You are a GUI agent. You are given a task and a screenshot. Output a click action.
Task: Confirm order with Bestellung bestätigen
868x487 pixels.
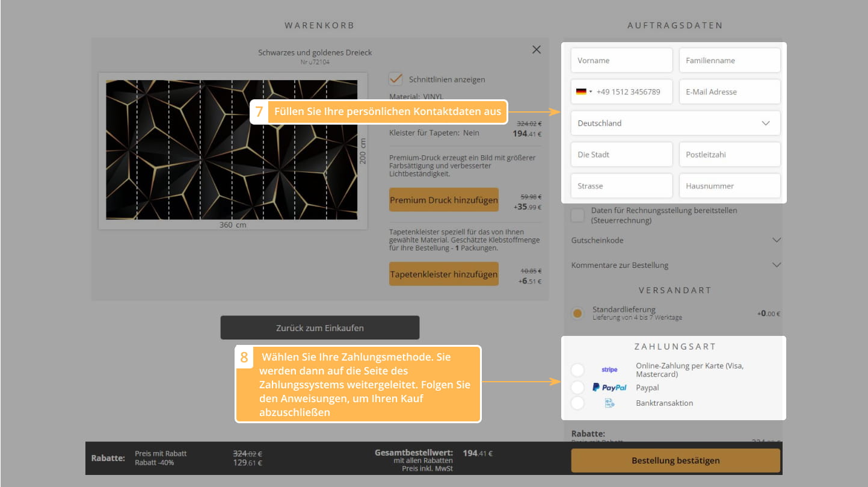click(x=675, y=461)
